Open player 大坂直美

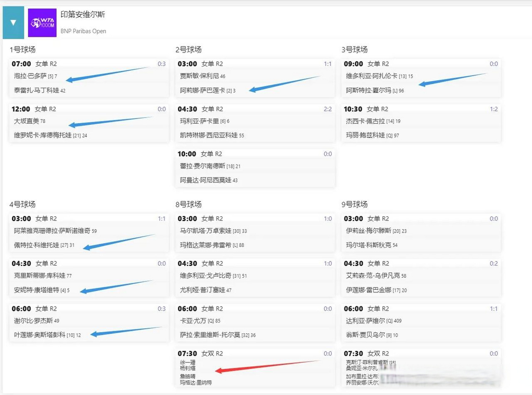point(27,121)
